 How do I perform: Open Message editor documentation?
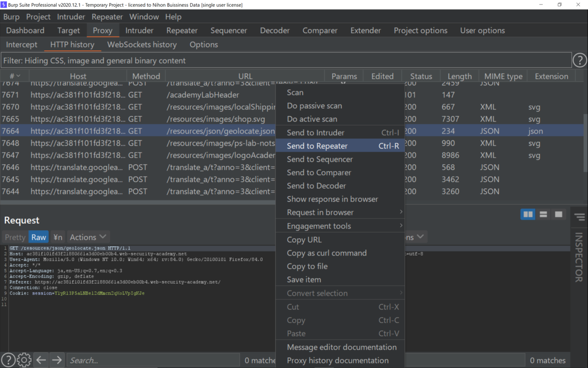click(x=341, y=347)
